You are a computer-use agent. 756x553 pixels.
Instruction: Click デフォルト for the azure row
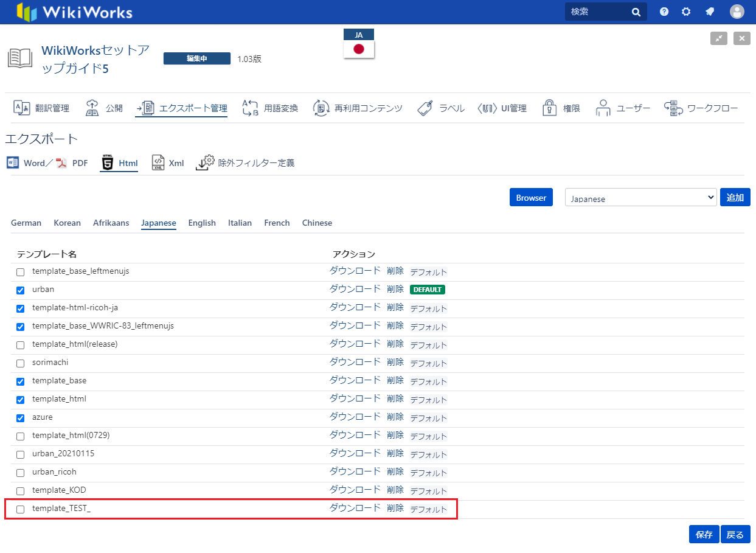pyautogui.click(x=429, y=418)
